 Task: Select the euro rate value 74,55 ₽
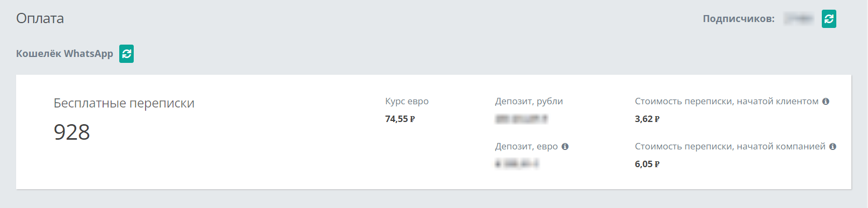click(400, 119)
